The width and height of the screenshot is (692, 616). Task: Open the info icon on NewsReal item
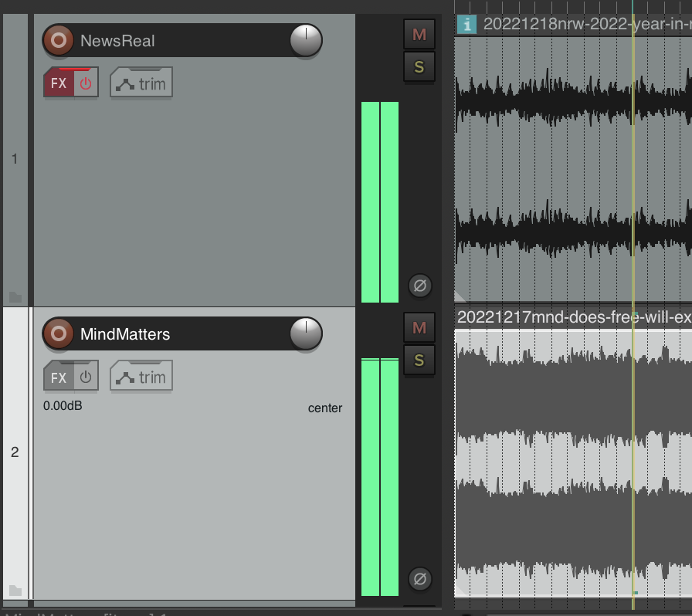[x=466, y=25]
